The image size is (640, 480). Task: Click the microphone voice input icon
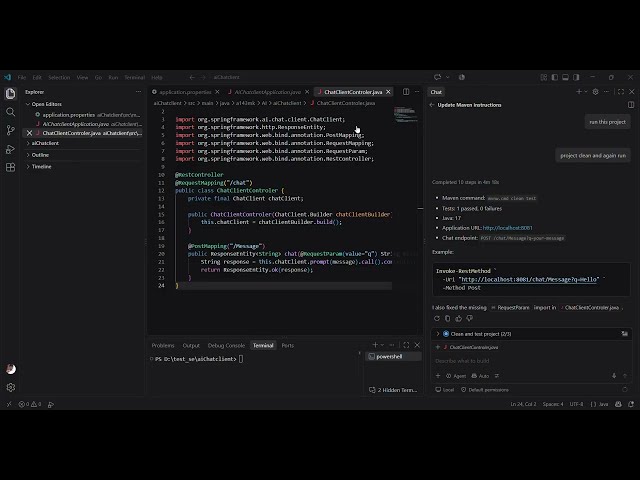pos(614,376)
